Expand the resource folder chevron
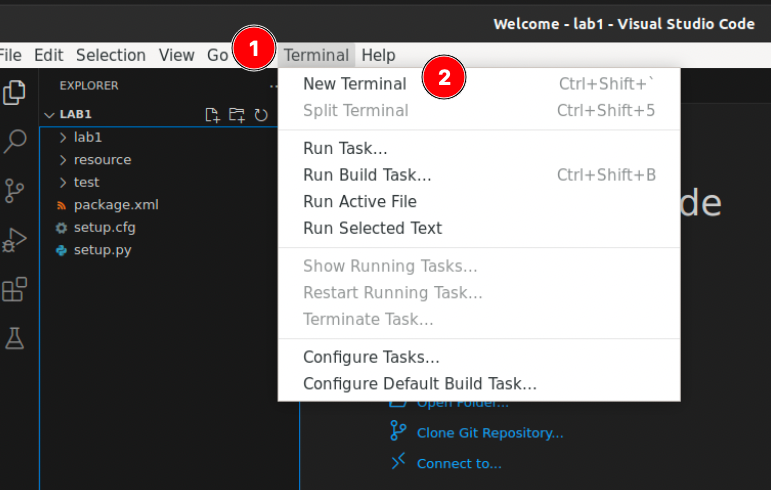The height and width of the screenshot is (490, 771). (62, 160)
